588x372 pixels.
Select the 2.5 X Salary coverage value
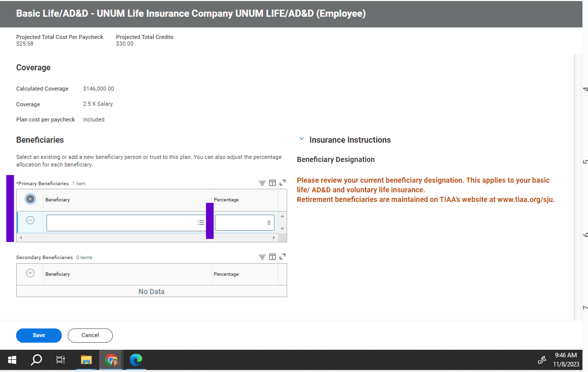click(x=98, y=104)
